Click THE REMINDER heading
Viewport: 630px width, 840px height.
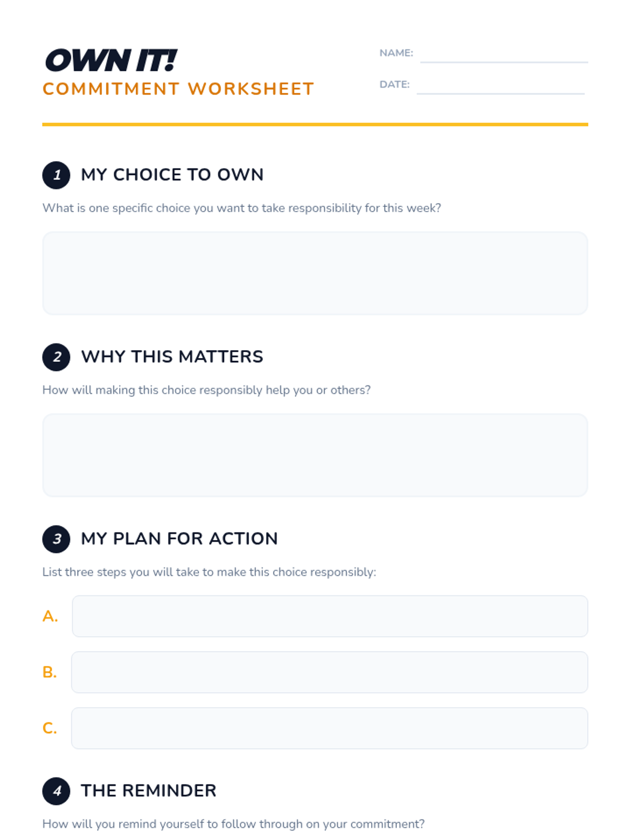(x=149, y=791)
